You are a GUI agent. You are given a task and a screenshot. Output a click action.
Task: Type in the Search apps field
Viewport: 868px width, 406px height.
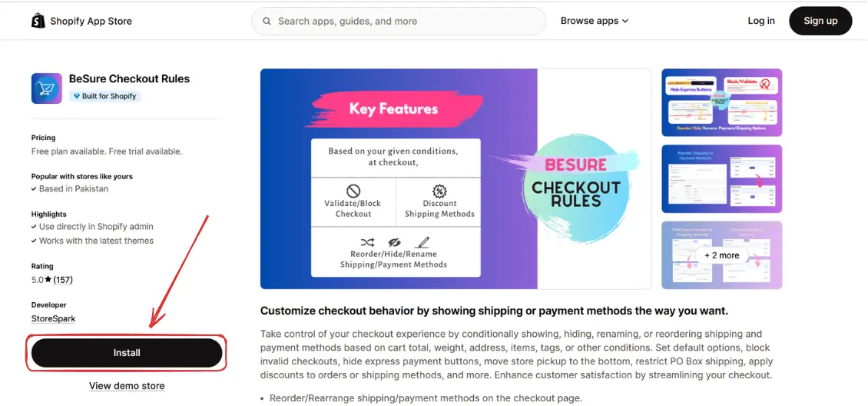407,22
